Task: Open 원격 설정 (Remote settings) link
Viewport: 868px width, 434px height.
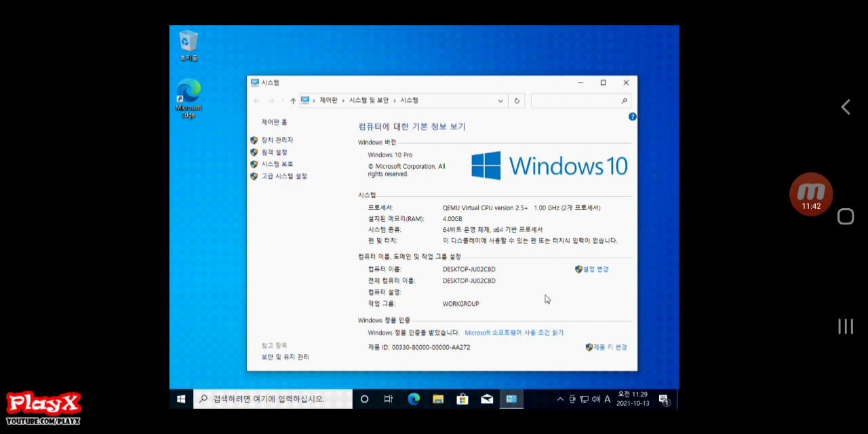Action: (274, 152)
